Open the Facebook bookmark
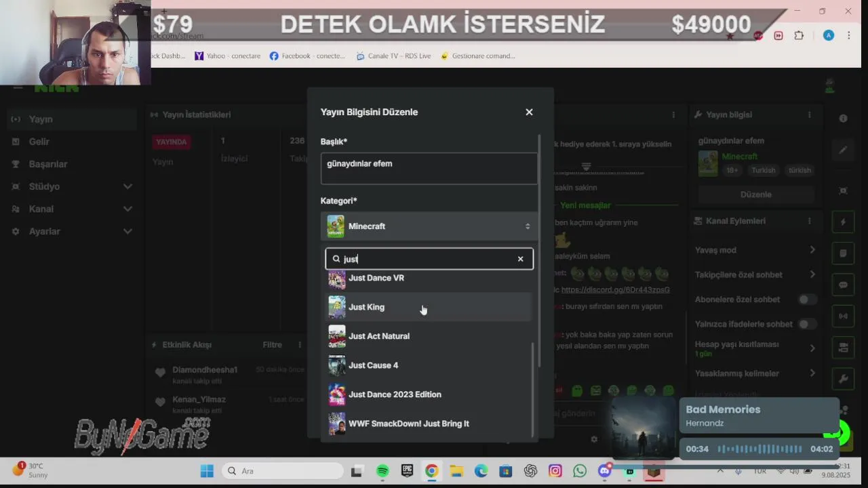This screenshot has width=868, height=488. 307,56
